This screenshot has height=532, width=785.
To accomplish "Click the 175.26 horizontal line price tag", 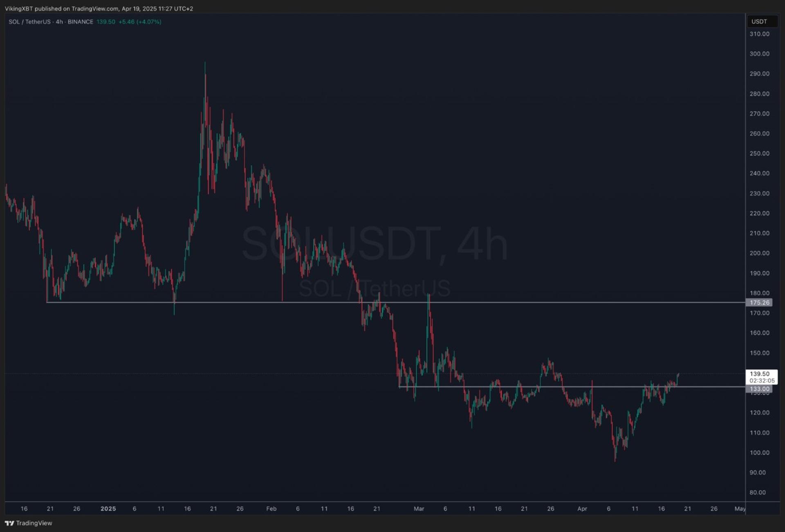I will (759, 303).
